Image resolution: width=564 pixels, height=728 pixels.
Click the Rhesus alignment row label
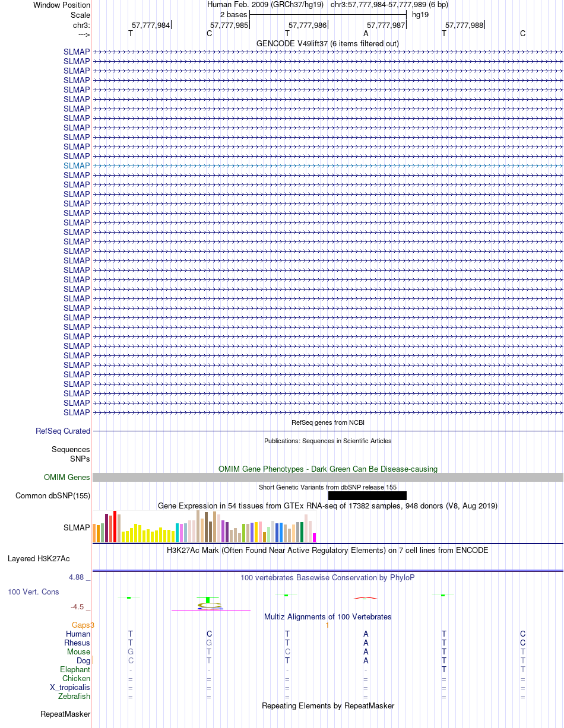[77, 643]
